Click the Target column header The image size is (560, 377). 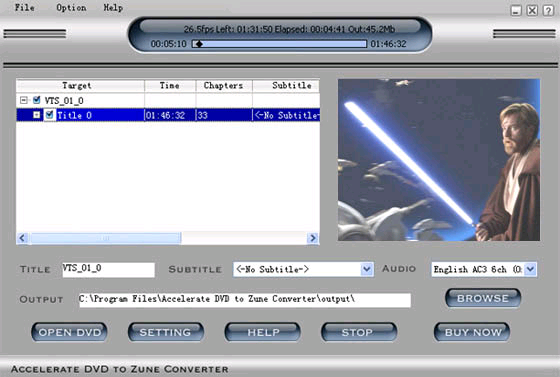click(80, 86)
